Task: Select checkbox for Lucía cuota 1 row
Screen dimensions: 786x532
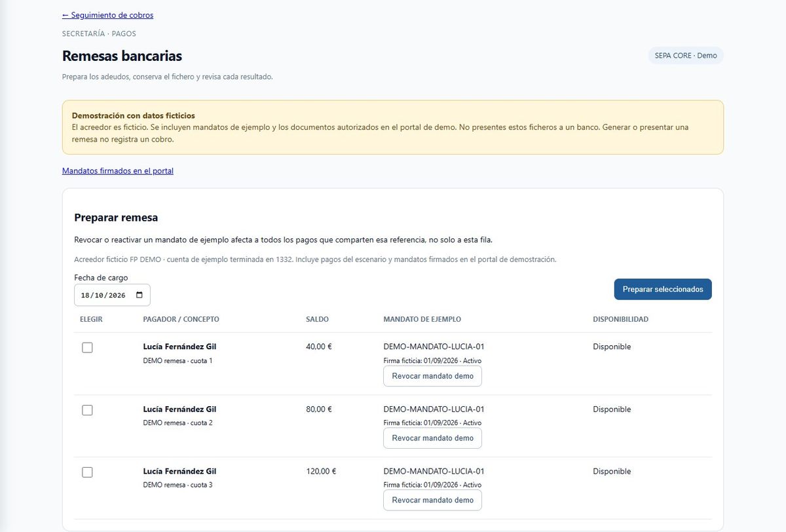Action: (x=87, y=348)
